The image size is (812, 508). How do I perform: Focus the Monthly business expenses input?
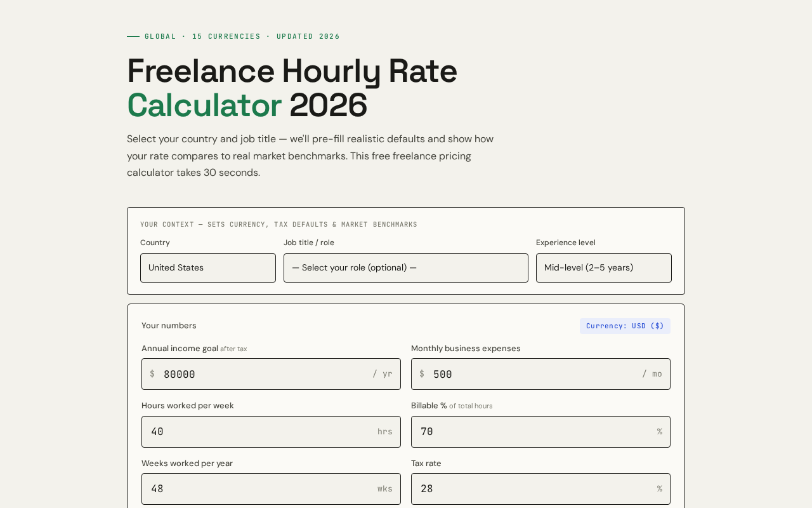540,374
